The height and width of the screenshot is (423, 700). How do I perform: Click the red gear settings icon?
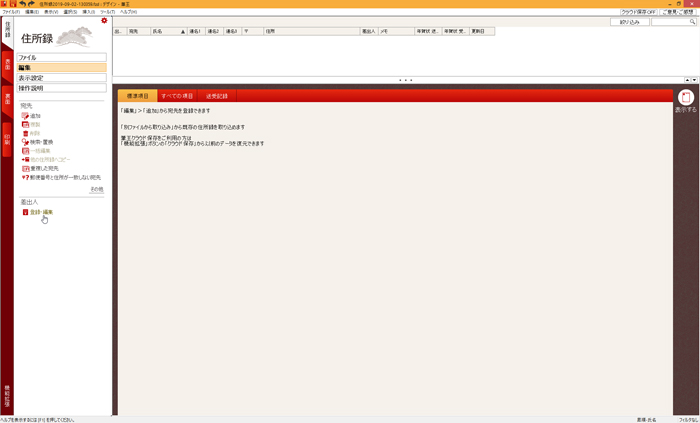tap(104, 20)
